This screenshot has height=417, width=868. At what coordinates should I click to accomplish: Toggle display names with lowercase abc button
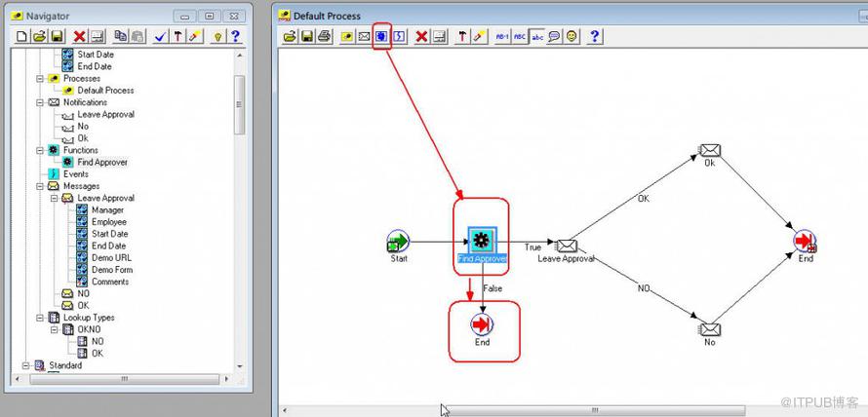537,36
